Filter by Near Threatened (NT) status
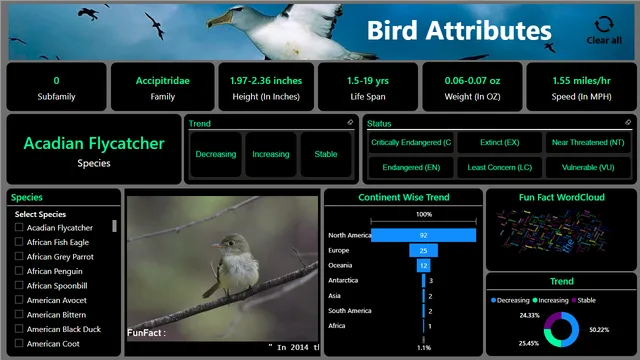 pos(588,142)
